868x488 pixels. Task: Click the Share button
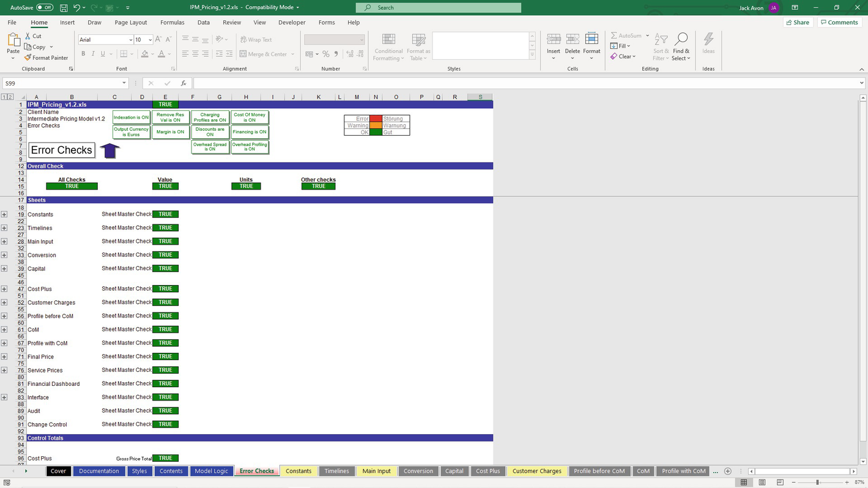click(x=796, y=23)
